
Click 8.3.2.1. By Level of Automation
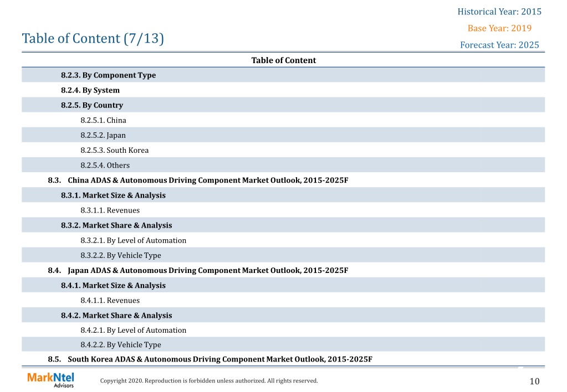click(x=133, y=240)
